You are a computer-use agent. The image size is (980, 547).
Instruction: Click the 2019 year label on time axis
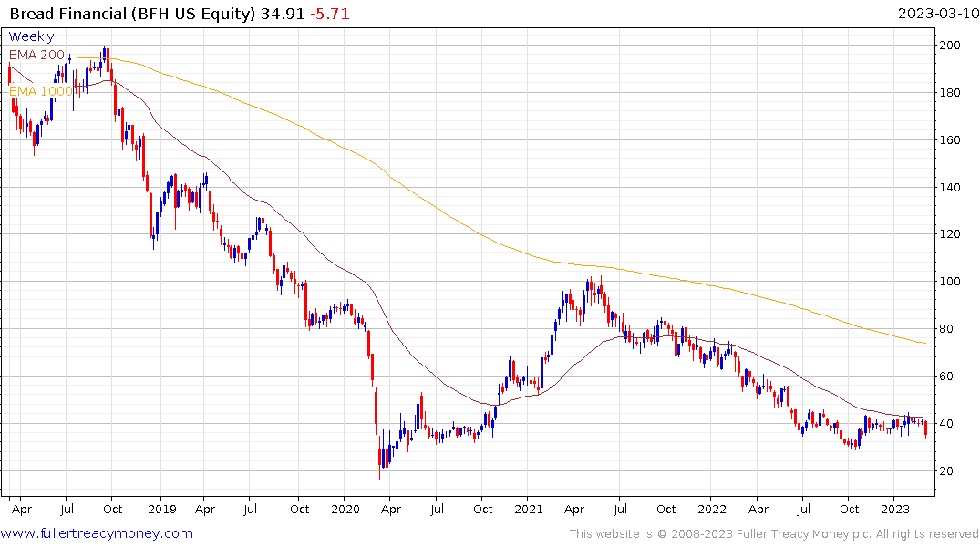162,510
